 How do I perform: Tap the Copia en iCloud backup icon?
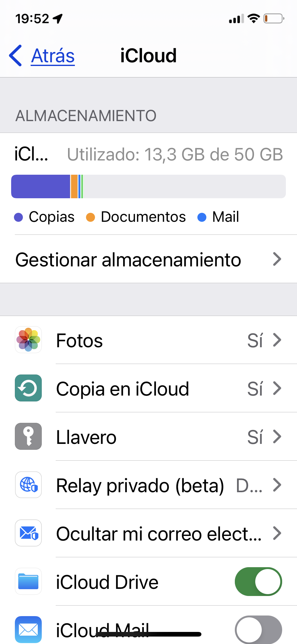click(28, 388)
